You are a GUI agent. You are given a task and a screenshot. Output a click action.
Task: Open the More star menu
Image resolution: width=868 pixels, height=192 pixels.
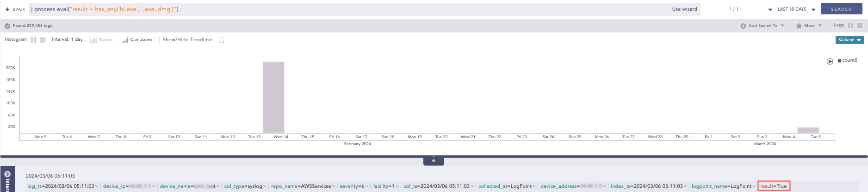pos(808,26)
